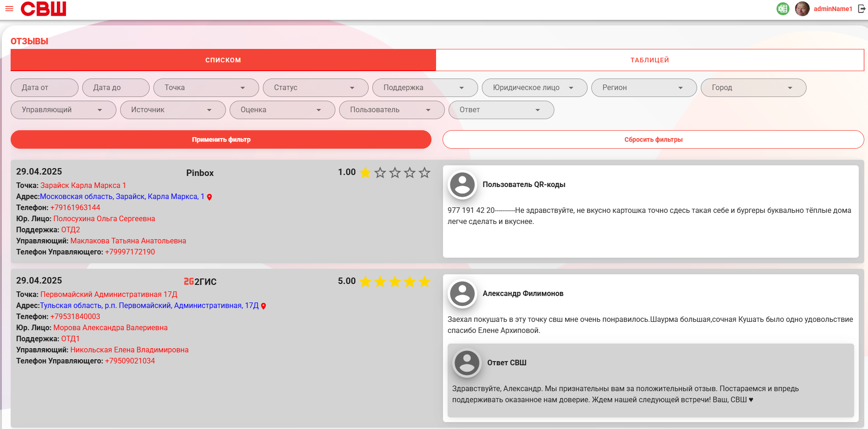Open manager Маклакова Татьяна Анатольевна
Screen dimensions: 868x429
(x=128, y=241)
